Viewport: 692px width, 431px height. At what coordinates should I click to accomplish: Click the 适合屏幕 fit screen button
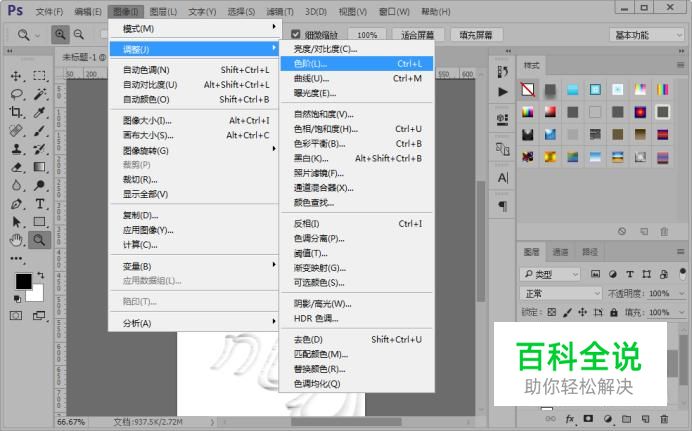[417, 35]
